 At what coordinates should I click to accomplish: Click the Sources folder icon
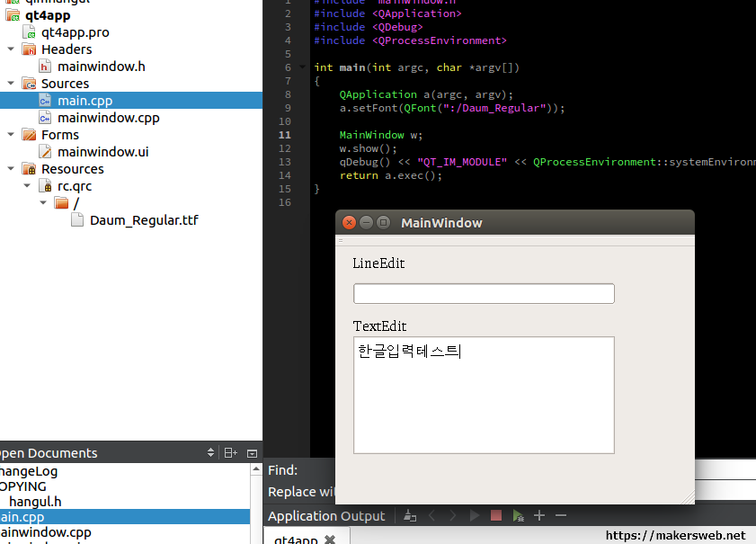pyautogui.click(x=29, y=84)
